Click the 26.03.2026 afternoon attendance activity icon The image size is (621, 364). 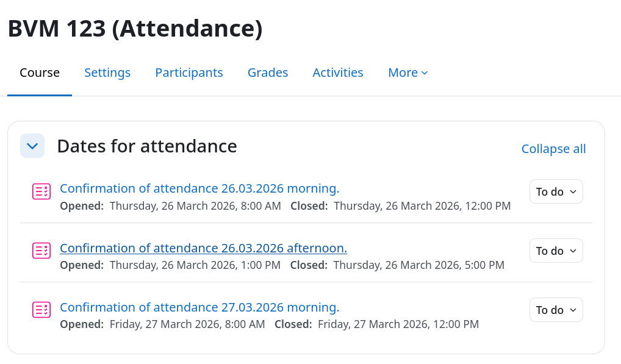click(x=41, y=251)
